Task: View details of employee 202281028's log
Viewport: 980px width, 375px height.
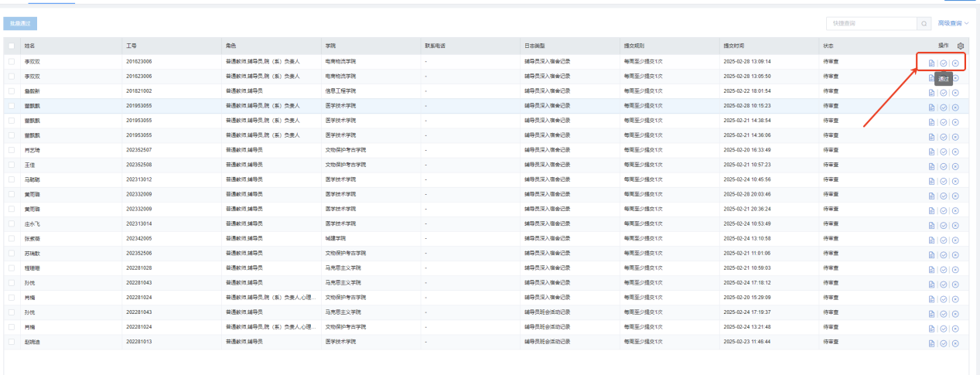Action: pos(931,268)
